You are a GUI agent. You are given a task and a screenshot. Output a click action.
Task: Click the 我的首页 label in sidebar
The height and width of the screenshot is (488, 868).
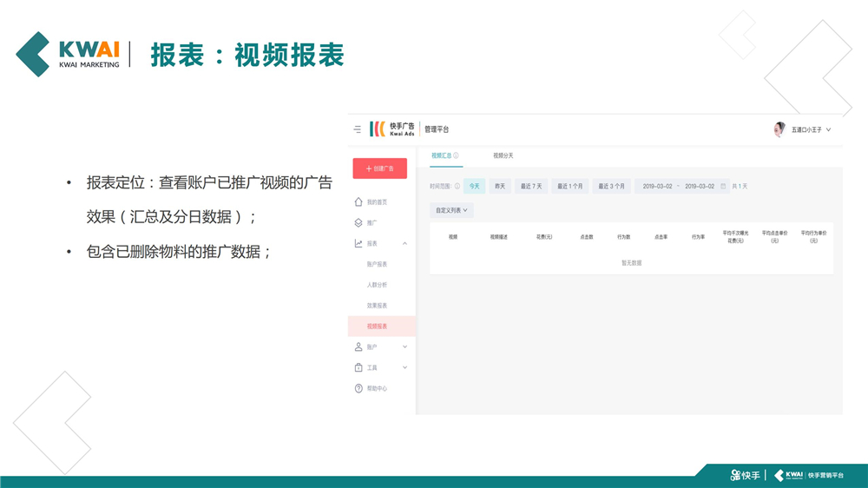click(377, 202)
